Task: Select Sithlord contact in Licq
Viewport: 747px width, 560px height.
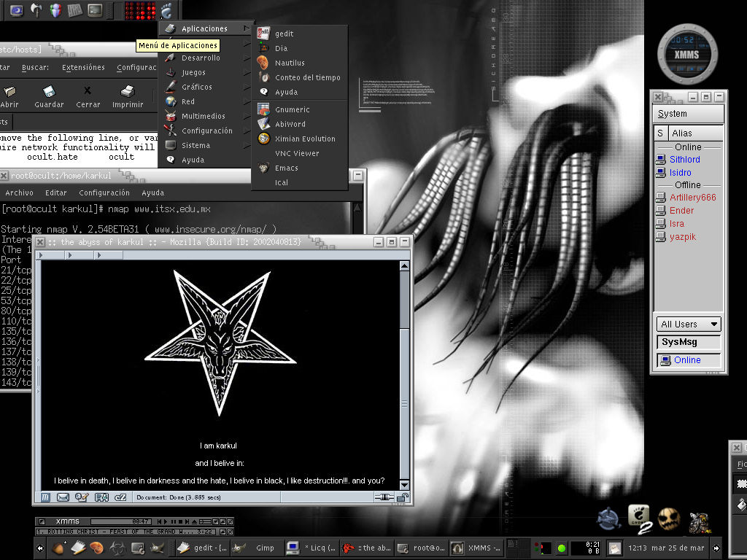Action: tap(684, 160)
